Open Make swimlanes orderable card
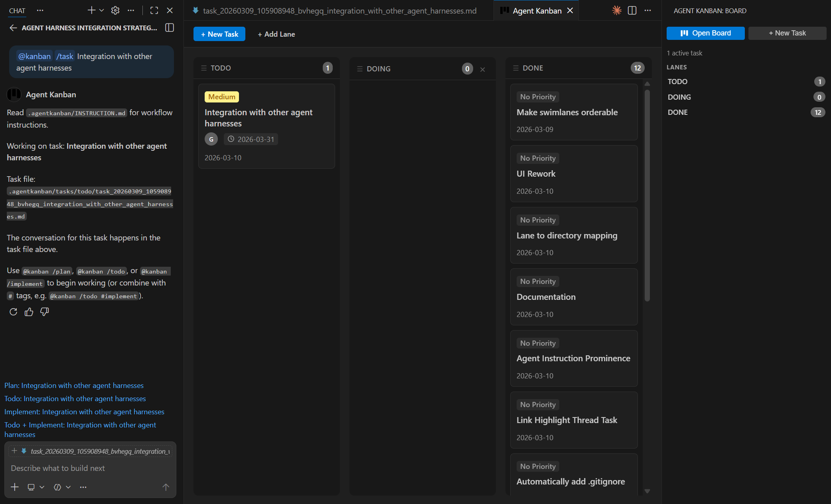The width and height of the screenshot is (831, 504). pos(574,112)
